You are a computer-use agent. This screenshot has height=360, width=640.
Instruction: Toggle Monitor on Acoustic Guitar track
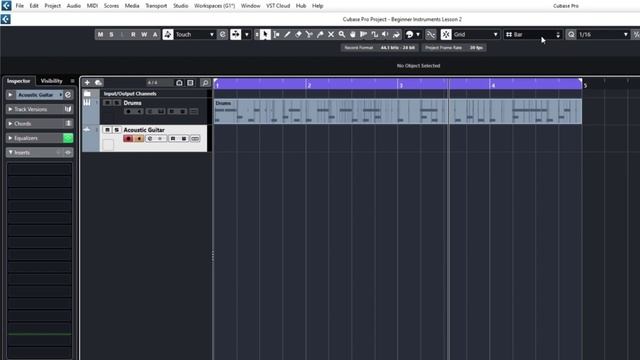coord(139,139)
